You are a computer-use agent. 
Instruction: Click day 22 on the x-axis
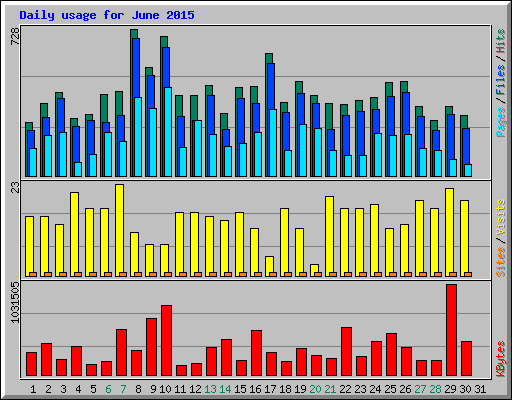click(x=345, y=389)
